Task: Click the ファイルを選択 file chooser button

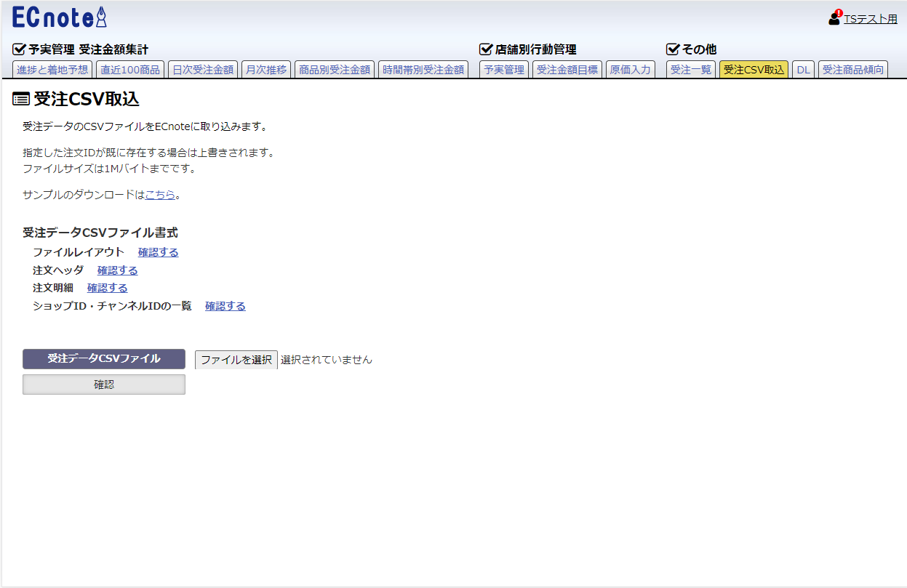Action: (236, 360)
